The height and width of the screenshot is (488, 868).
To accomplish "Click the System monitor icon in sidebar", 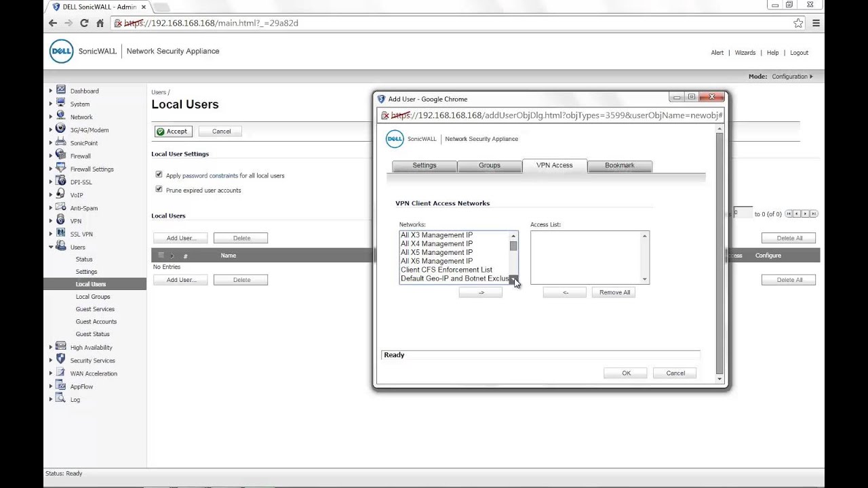I will (61, 103).
